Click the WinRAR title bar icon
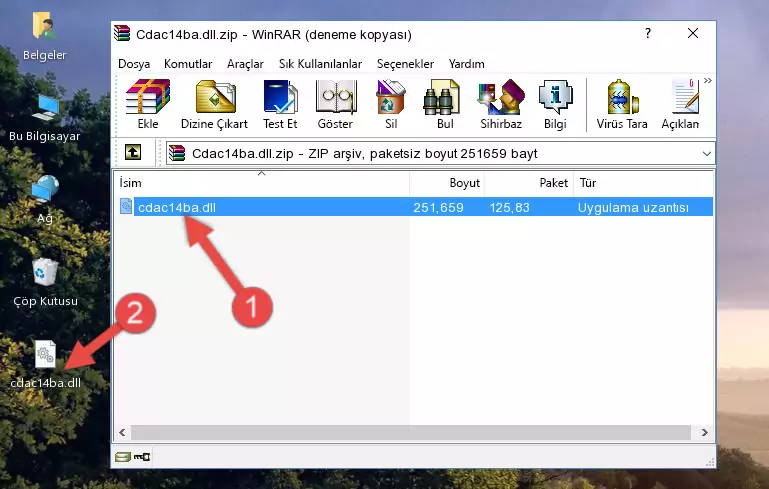 tap(122, 33)
